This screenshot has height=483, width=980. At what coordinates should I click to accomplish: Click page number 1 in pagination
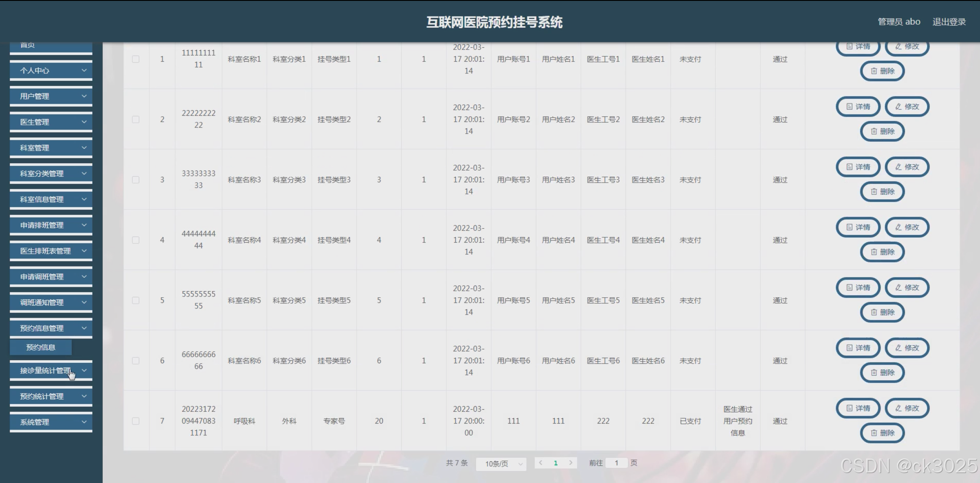pos(555,463)
